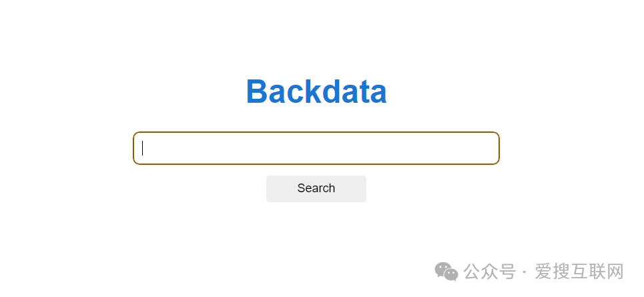Tap the WeChat speech-bubble icon beside 公众号

coord(446,272)
